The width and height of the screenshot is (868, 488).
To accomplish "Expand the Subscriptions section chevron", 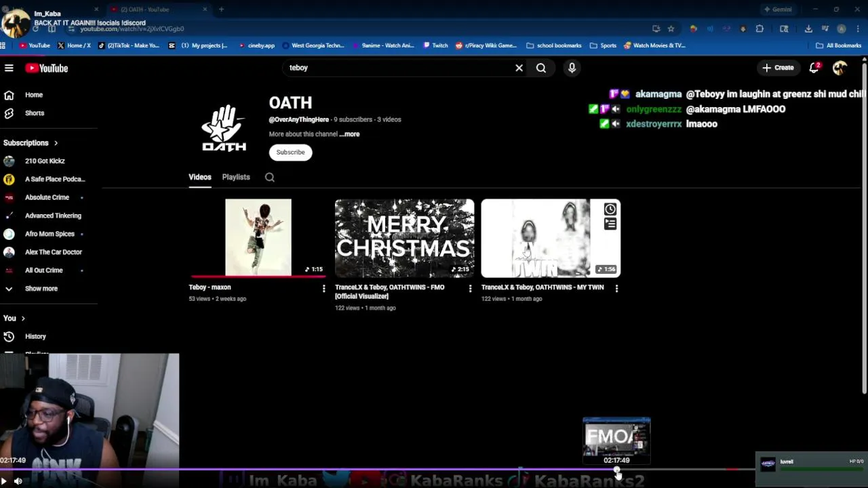I will [x=56, y=143].
